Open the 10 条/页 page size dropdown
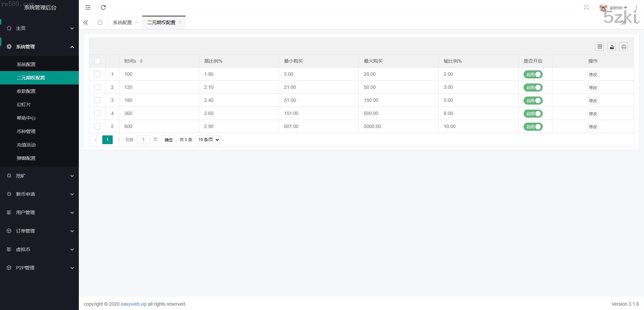 tap(208, 140)
